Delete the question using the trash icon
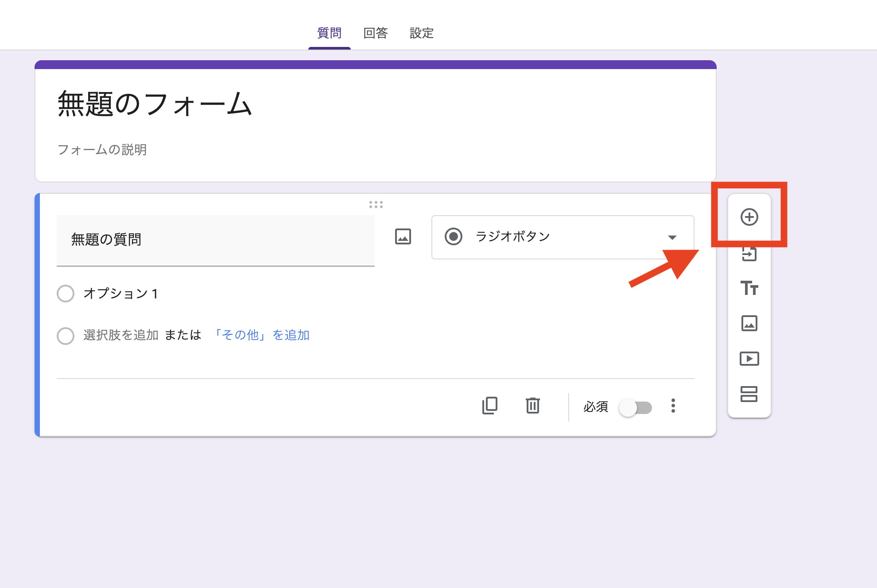877x588 pixels. point(532,406)
